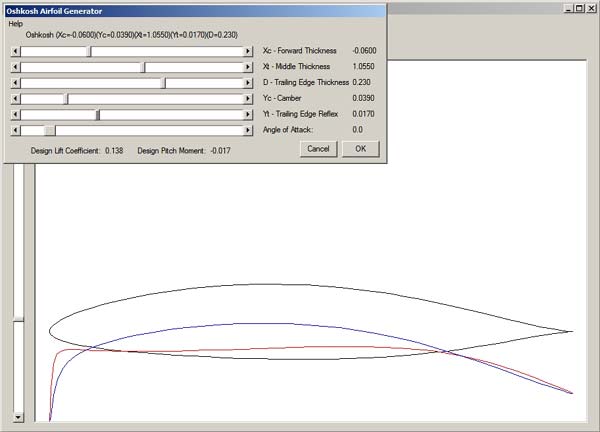Screen dimensions: 600x432
Task: Increase Yc Camber with right arrow
Action: [248, 99]
